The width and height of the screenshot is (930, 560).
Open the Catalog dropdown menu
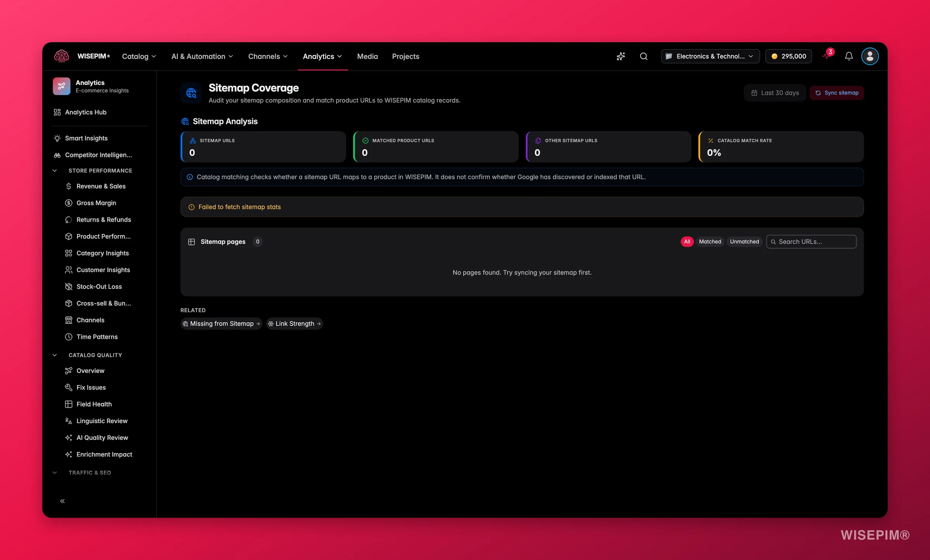(x=139, y=56)
